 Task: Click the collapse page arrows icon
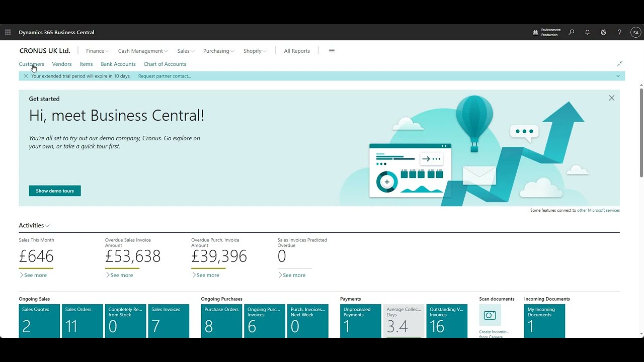[620, 64]
